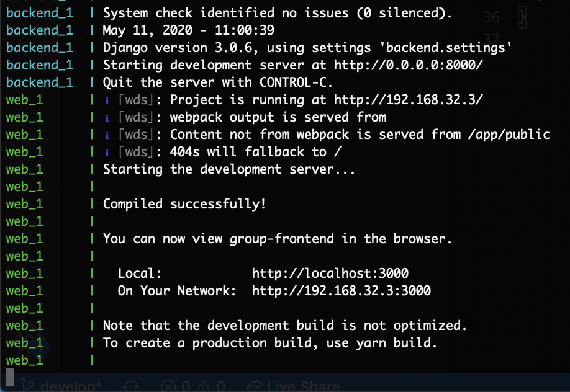This screenshot has height=392, width=570.
Task: Click 'System check identified no issues' text
Action: 226,13
